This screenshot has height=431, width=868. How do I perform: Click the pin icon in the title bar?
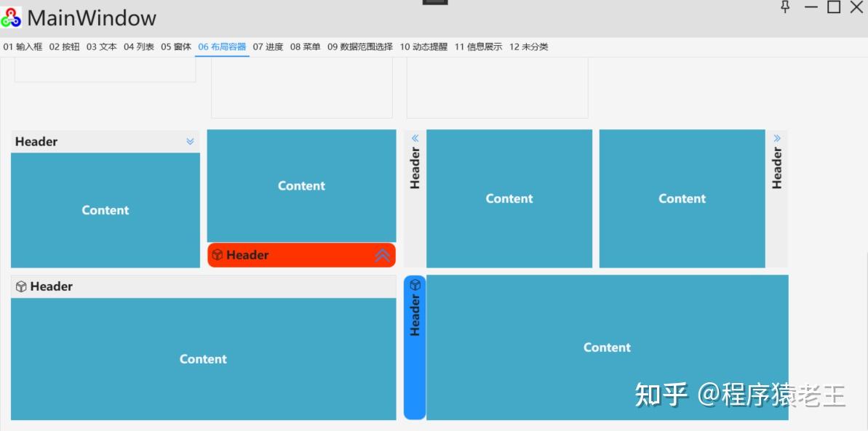[x=785, y=8]
